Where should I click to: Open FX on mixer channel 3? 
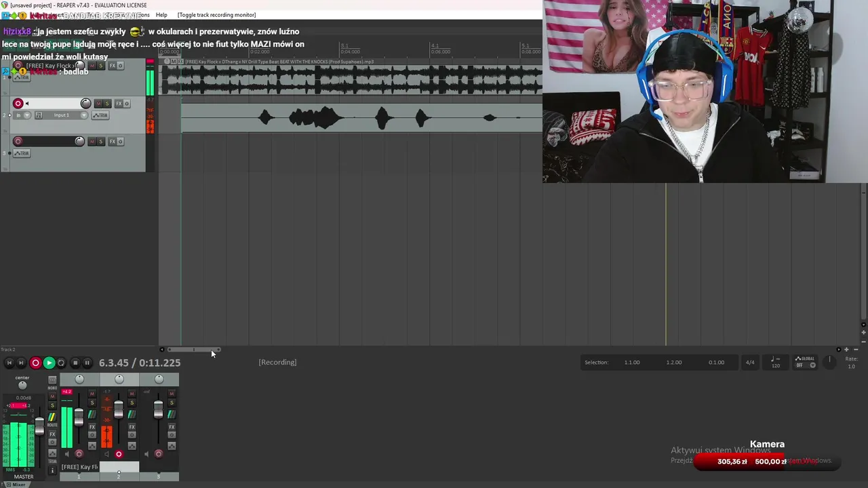(x=172, y=427)
